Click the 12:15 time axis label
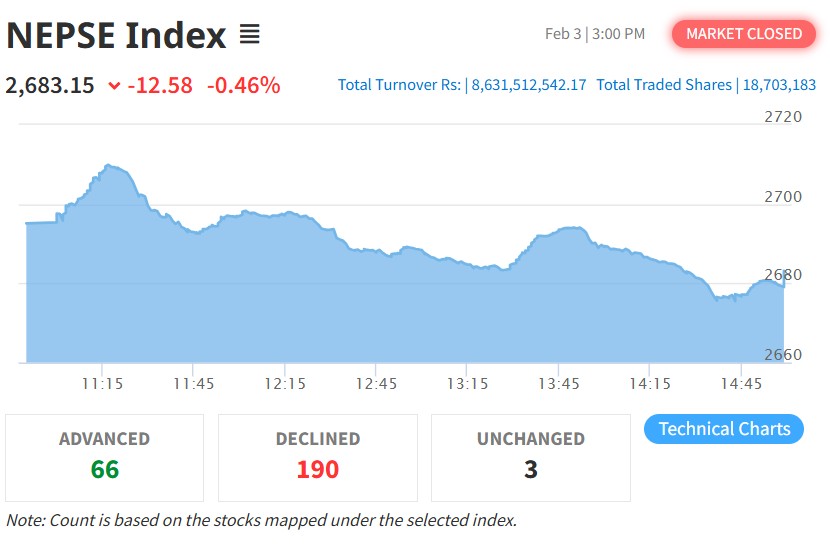The image size is (830, 558). click(x=285, y=384)
